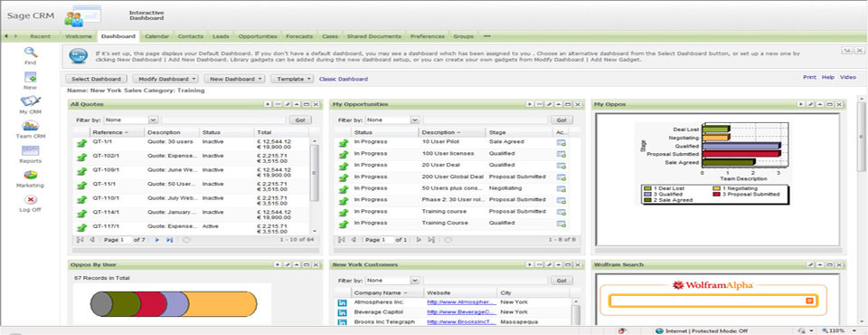
Task: Collapse the My Oppos chart gadget
Action: coord(820,104)
